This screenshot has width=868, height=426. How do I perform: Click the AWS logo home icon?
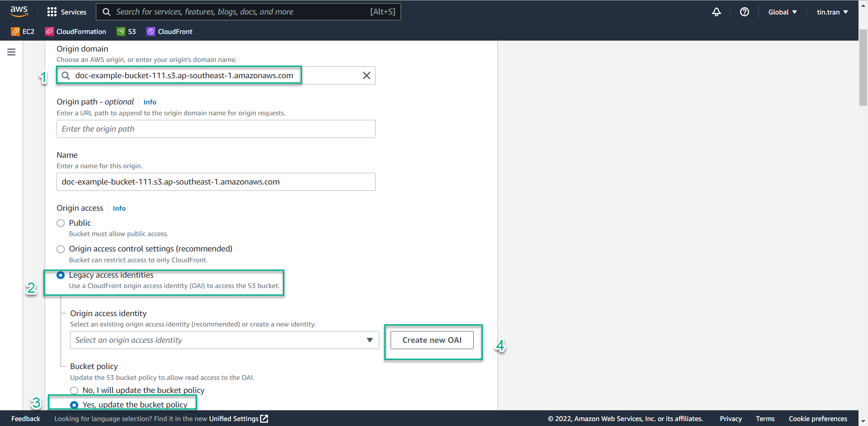point(19,12)
